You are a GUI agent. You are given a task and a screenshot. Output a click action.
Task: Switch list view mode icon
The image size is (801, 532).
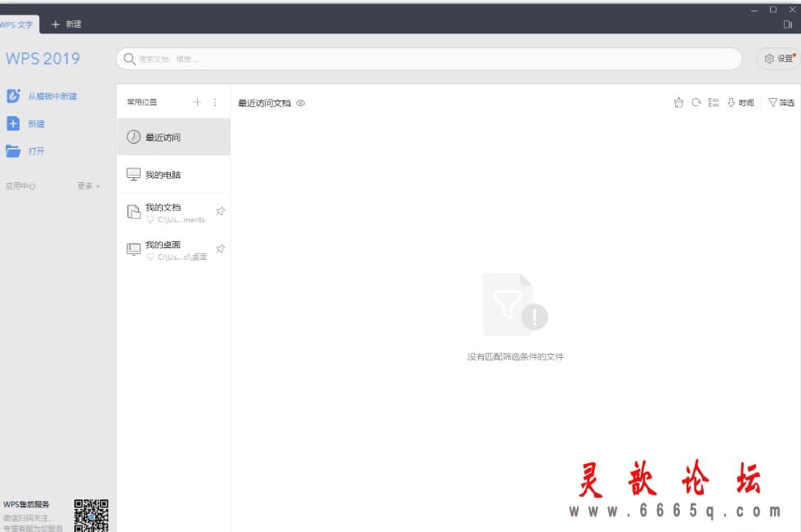(x=714, y=103)
